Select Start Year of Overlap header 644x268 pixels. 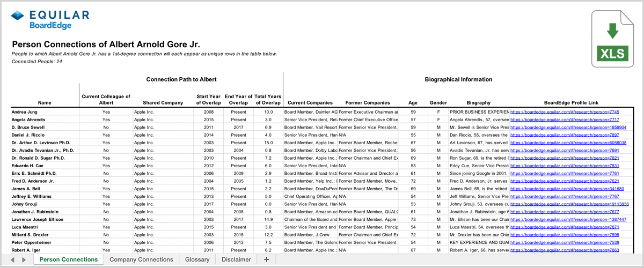click(208, 100)
